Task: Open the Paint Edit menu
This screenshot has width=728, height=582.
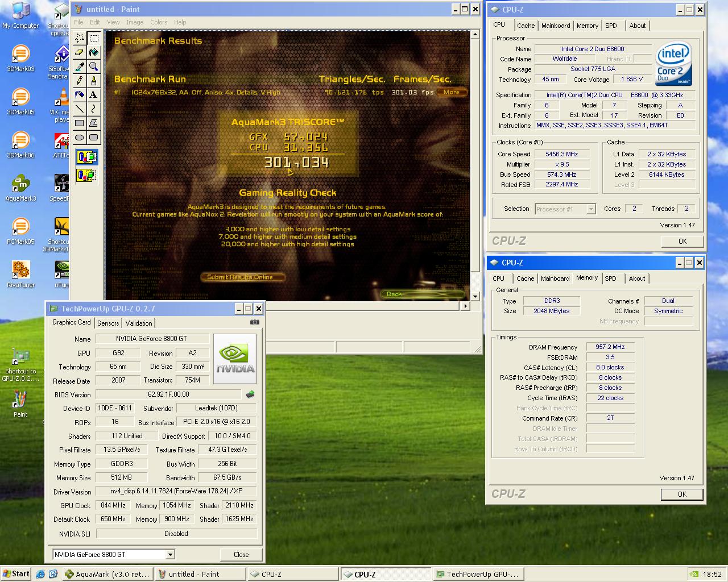Action: (x=95, y=22)
